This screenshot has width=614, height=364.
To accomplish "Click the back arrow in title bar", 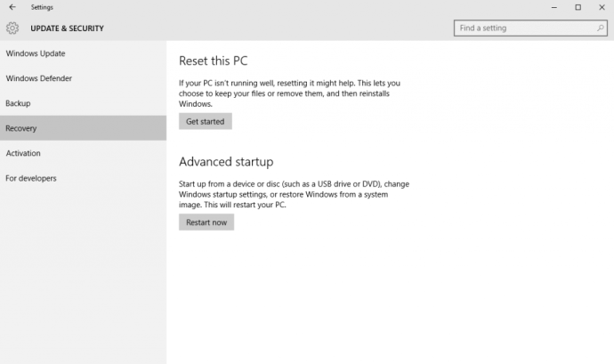I will 12,7.
